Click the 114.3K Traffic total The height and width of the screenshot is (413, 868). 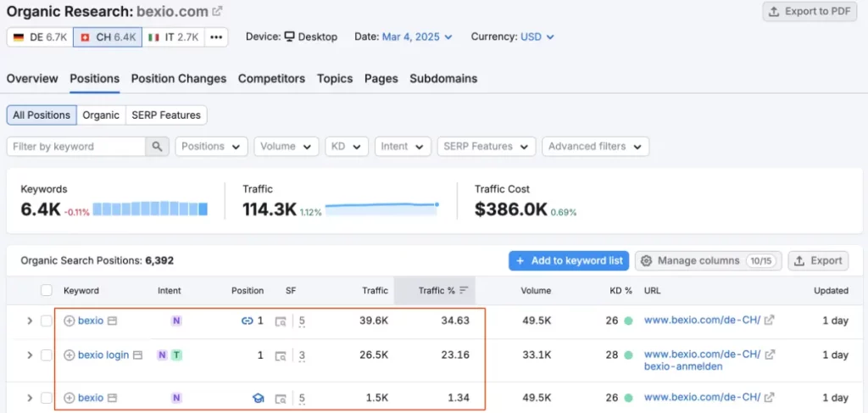pyautogui.click(x=270, y=209)
